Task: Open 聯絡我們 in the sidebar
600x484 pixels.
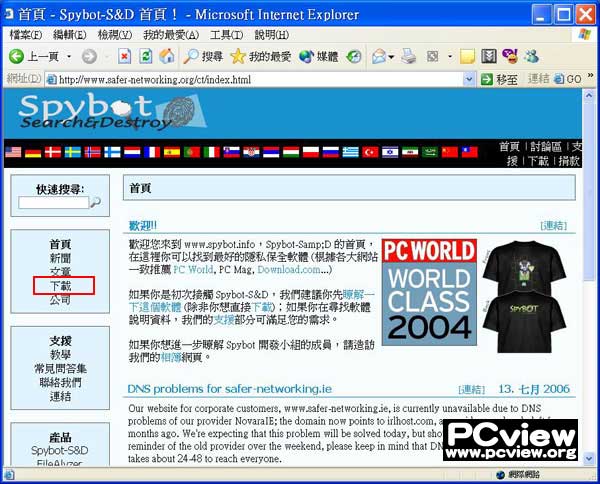Action: (x=60, y=382)
